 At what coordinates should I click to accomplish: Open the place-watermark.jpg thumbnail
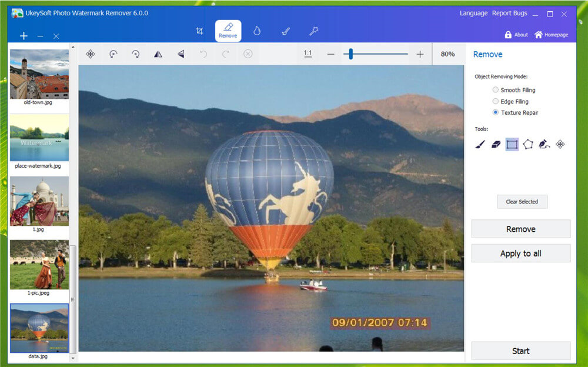click(39, 138)
